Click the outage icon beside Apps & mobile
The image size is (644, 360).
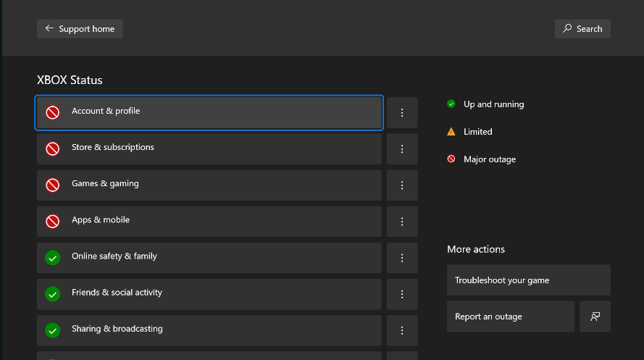point(53,221)
